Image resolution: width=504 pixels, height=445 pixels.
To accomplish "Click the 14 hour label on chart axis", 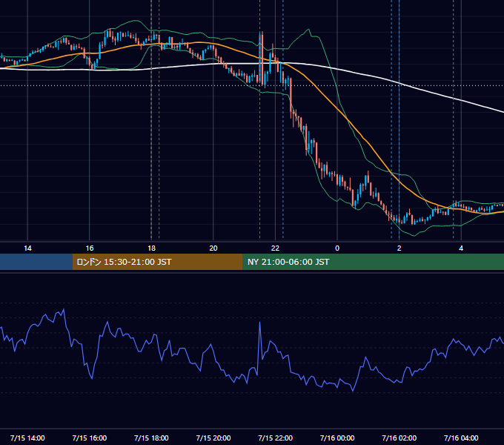I will (27, 248).
